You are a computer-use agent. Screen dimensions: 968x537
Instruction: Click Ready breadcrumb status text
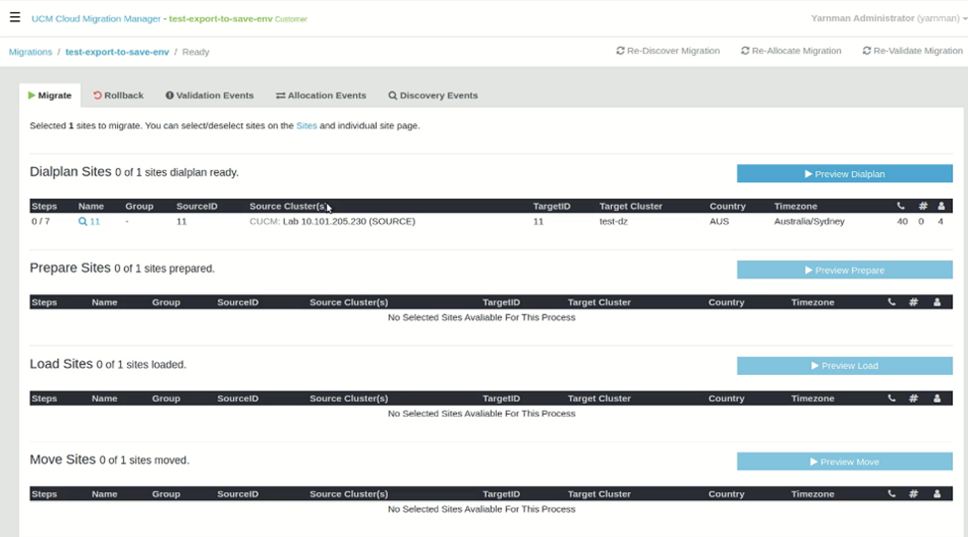point(196,52)
